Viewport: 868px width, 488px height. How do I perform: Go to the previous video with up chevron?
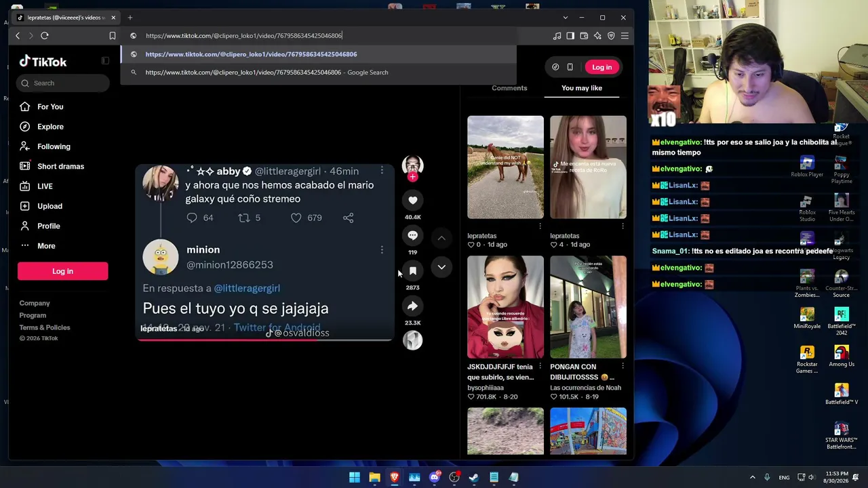441,238
